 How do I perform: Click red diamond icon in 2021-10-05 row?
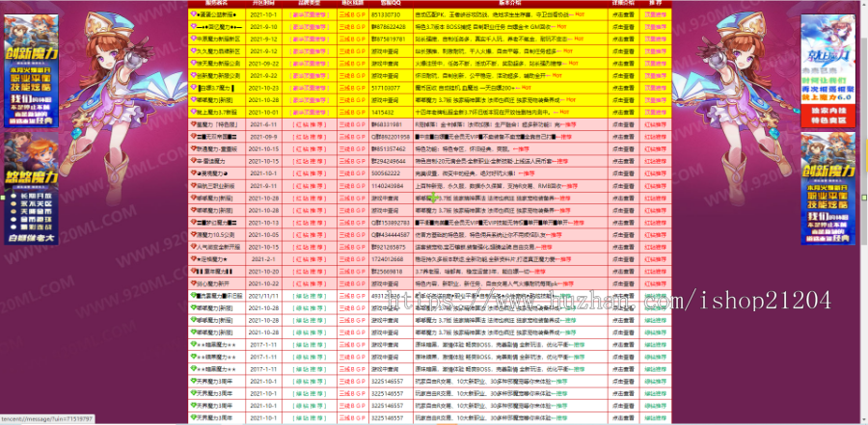[193, 234]
